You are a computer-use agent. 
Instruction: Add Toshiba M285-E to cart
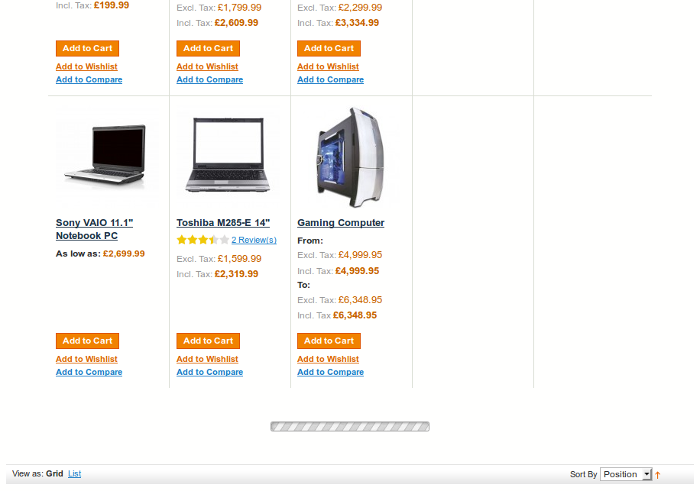(x=208, y=341)
